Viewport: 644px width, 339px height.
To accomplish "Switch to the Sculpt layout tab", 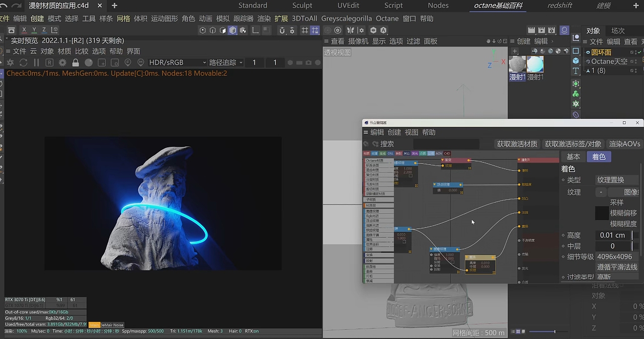I will tap(302, 6).
